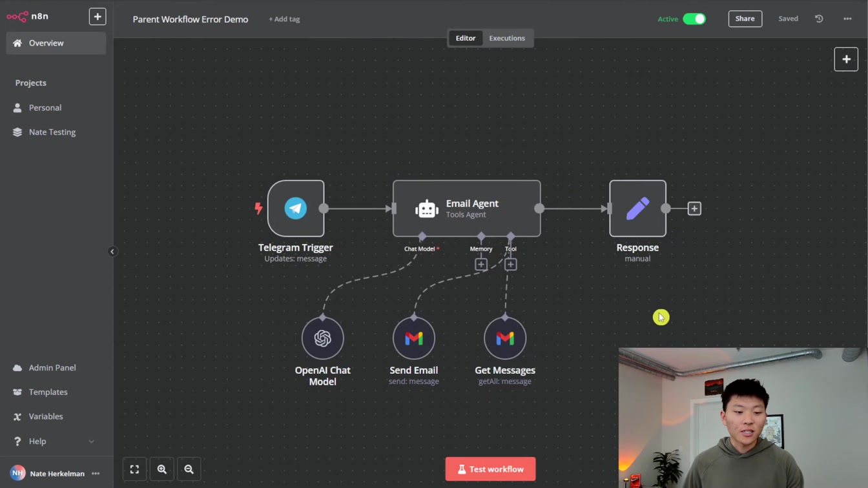Screen dimensions: 868x488
Task: Open the Variables section
Action: (x=56, y=417)
